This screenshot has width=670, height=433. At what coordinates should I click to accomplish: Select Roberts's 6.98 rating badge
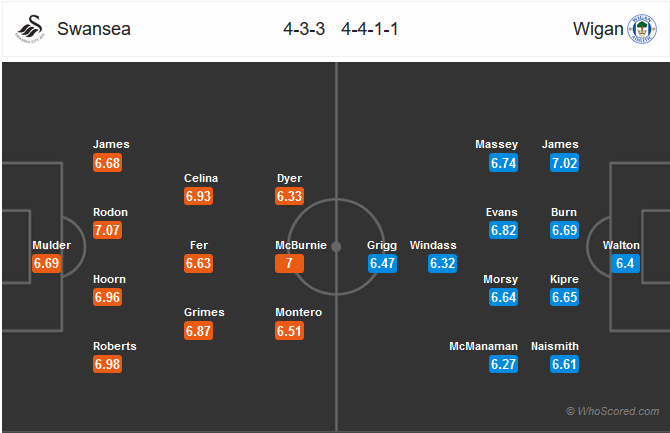tap(107, 364)
